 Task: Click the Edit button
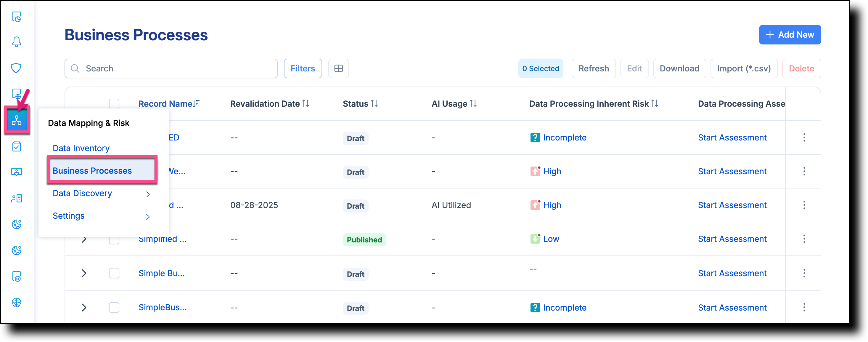point(634,68)
